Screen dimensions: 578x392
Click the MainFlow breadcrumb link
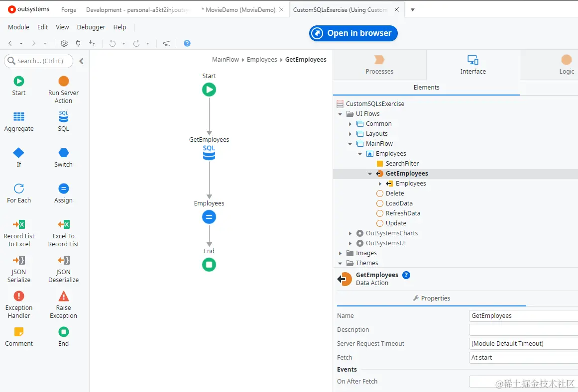point(225,60)
